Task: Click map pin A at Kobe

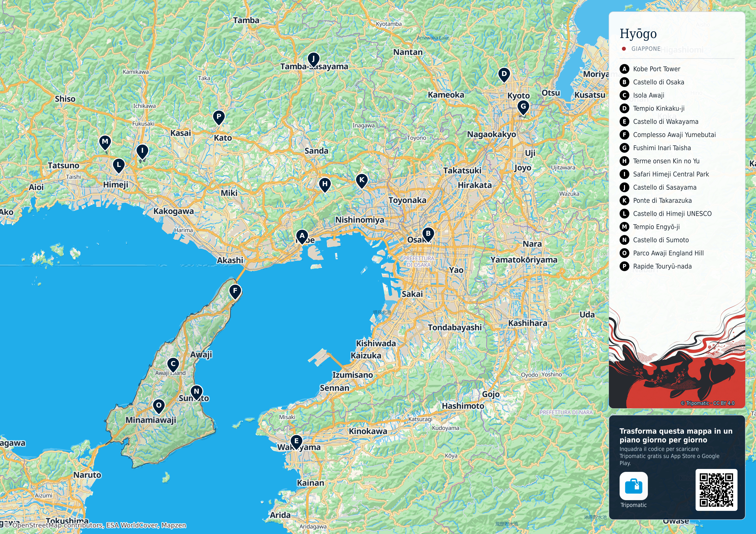Action: coord(302,237)
